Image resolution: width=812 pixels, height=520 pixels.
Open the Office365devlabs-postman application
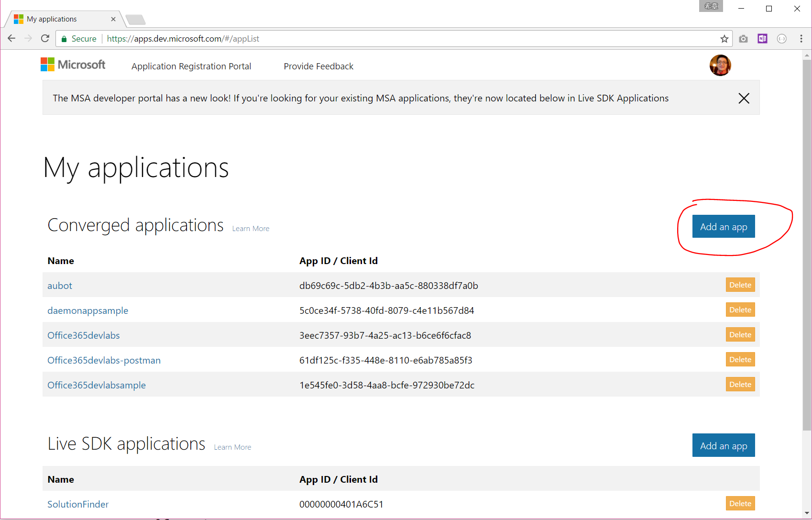[x=104, y=360]
